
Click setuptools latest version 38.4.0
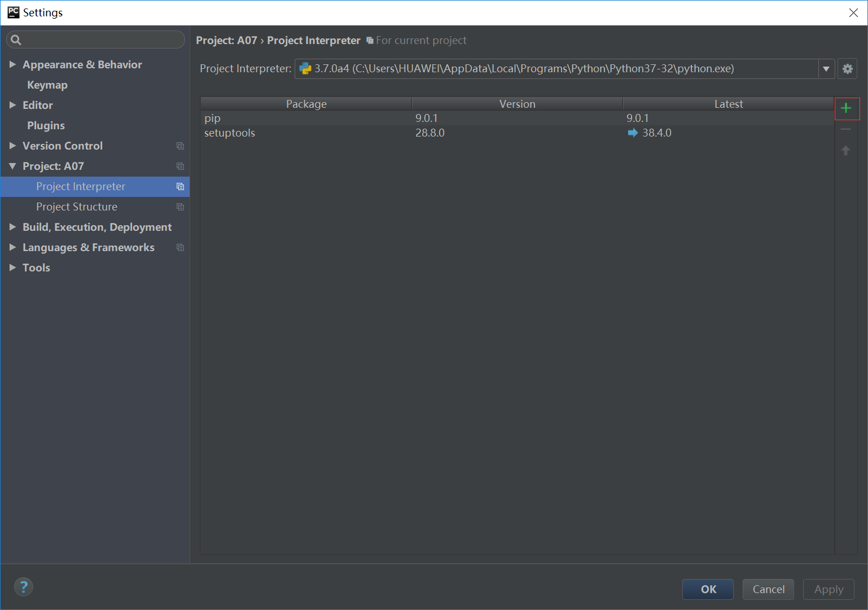tap(657, 133)
